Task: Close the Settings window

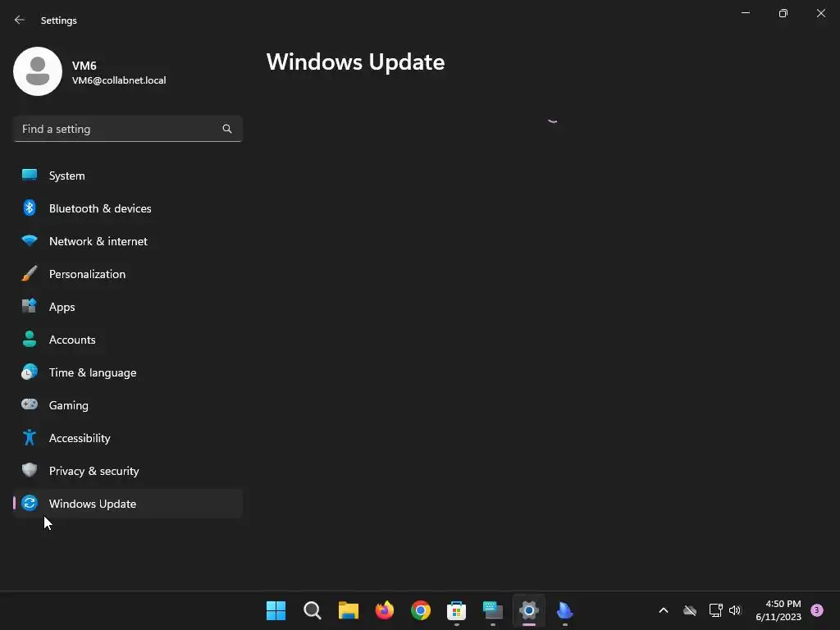Action: click(x=820, y=13)
